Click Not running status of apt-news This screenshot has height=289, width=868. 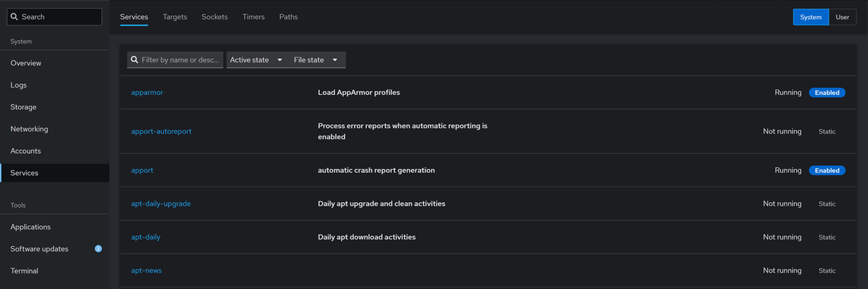pyautogui.click(x=782, y=271)
